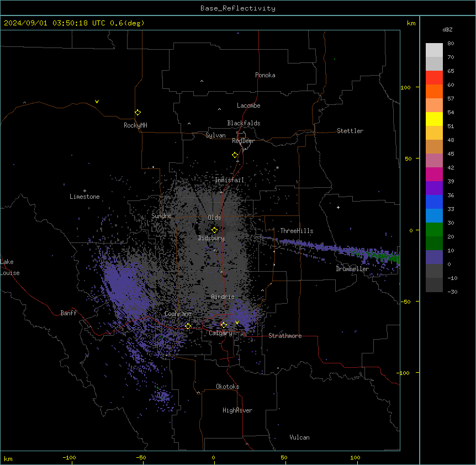Click the Olds town label
The width and height of the screenshot is (476, 465).
pyautogui.click(x=214, y=218)
